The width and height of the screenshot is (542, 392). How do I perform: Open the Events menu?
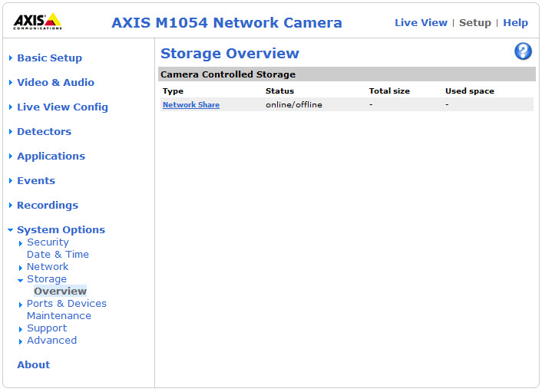pyautogui.click(x=36, y=180)
